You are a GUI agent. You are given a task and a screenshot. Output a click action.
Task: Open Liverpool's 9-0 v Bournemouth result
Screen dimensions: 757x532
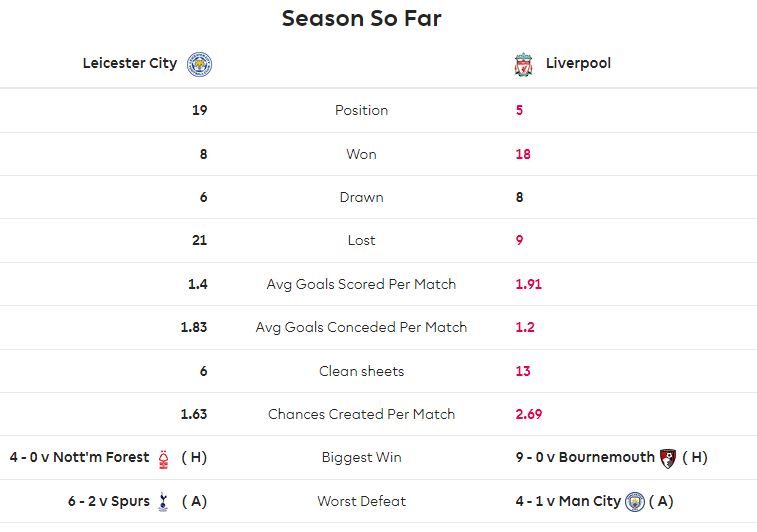(x=585, y=457)
